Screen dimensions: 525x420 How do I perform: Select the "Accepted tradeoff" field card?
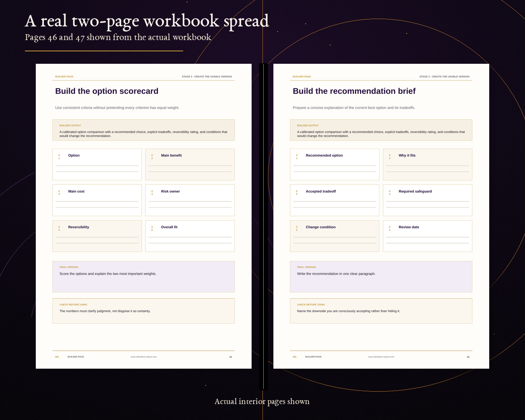[335, 200]
